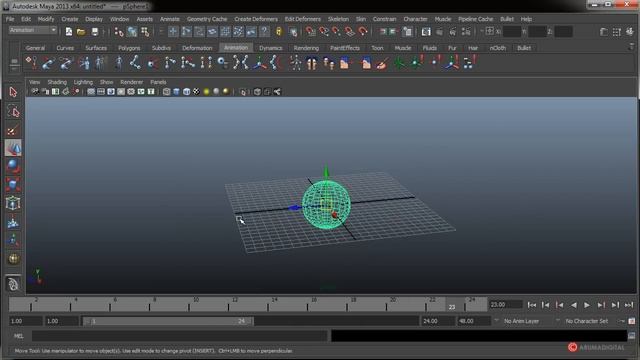
Task: Open the viewport Lighting menu
Action: coord(83,82)
